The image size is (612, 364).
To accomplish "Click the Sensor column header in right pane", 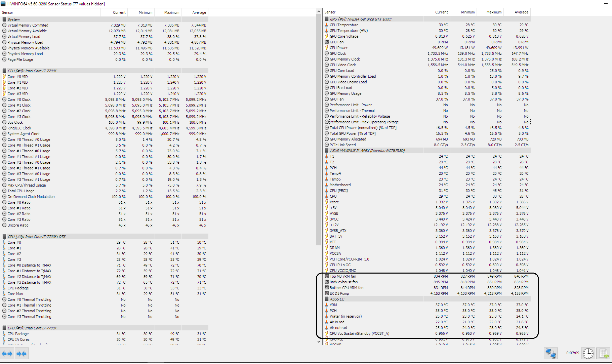I will pyautogui.click(x=373, y=12).
